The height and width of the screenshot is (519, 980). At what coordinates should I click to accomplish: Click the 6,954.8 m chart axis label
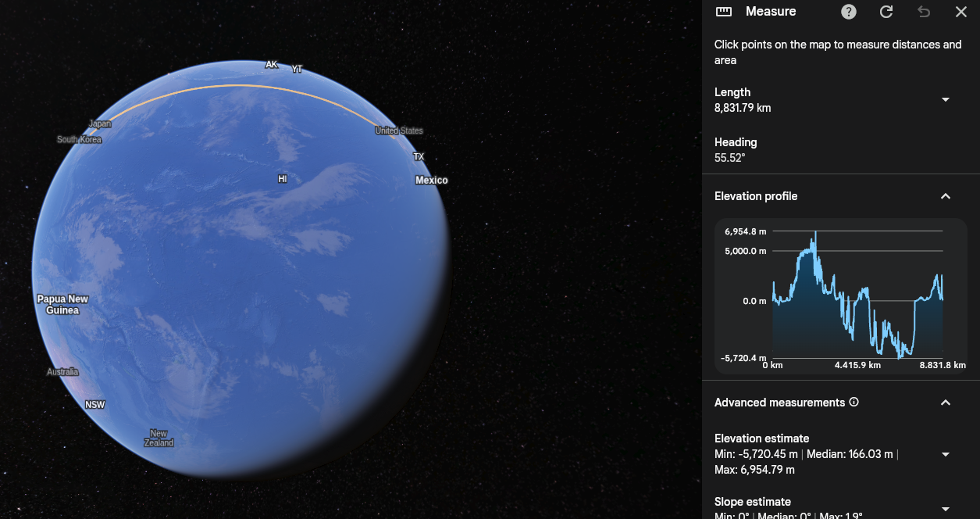coord(745,231)
